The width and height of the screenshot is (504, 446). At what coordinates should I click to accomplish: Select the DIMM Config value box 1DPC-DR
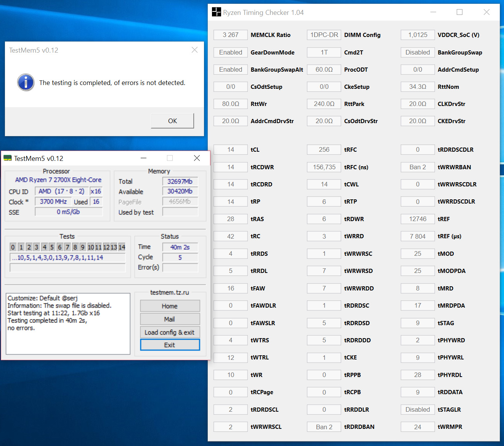324,35
